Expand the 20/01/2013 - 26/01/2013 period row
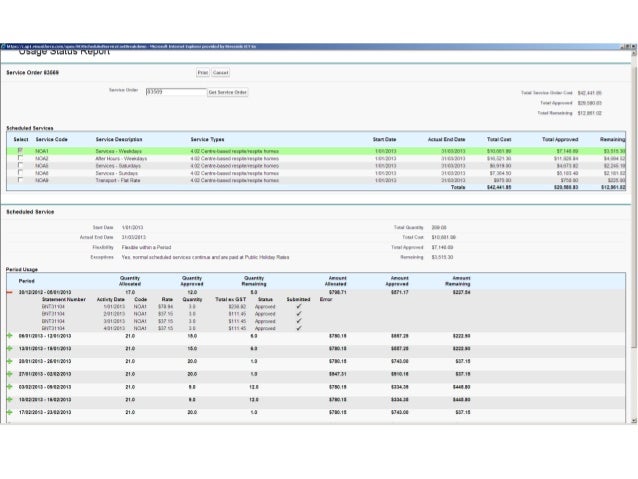This screenshot has height=479, width=638. tap(9, 361)
